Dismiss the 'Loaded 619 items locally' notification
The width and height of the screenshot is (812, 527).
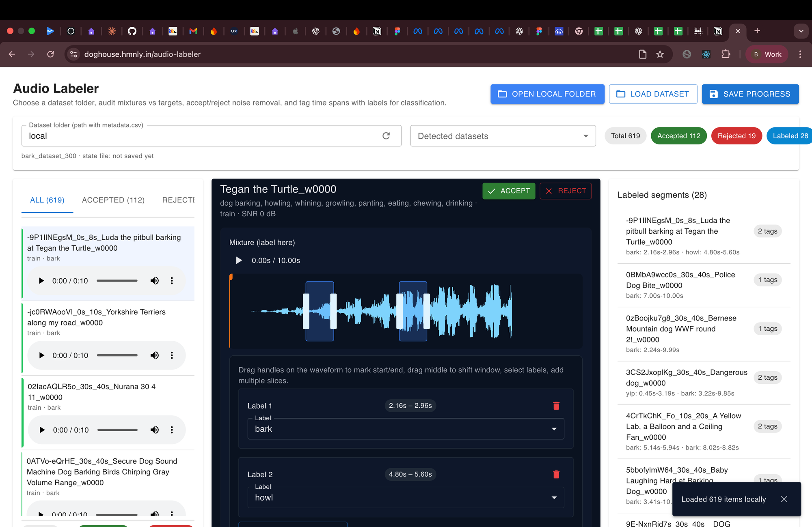(x=784, y=499)
